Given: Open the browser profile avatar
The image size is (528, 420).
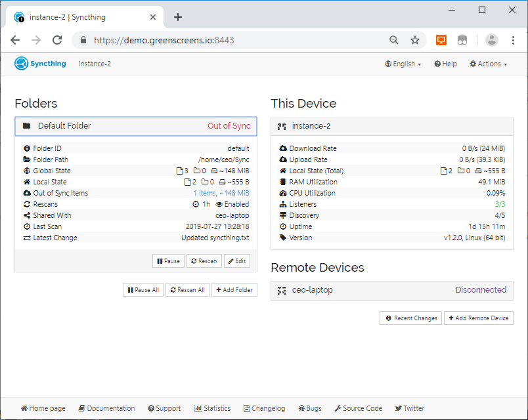Looking at the screenshot, I should pos(492,40).
